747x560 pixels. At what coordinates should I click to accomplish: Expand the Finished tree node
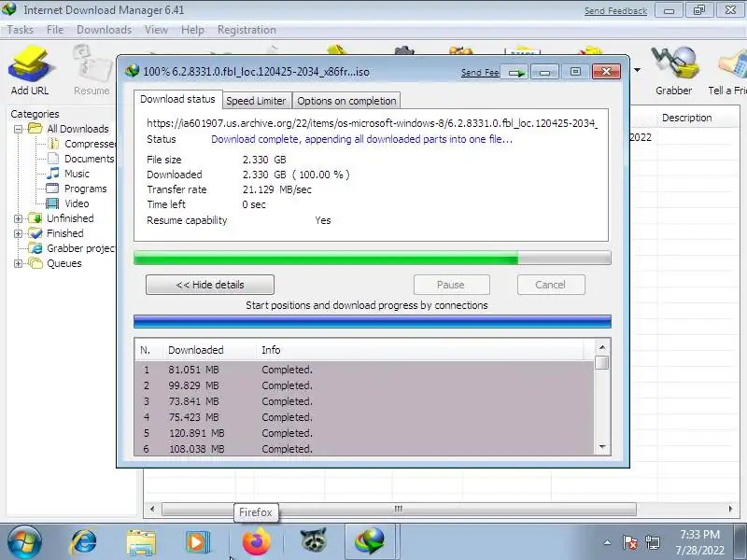[18, 233]
